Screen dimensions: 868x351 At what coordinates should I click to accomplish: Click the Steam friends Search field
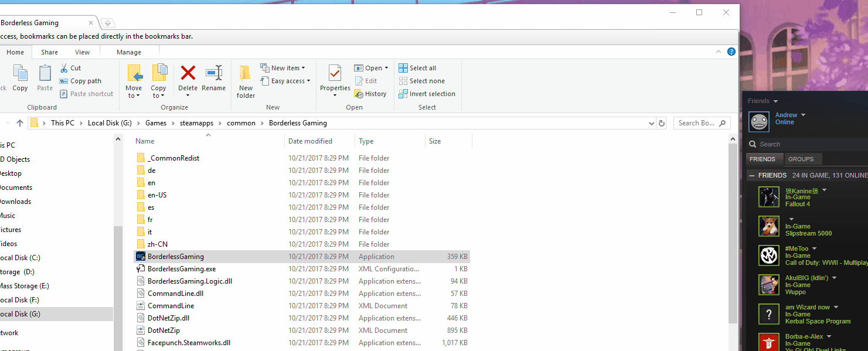coord(807,144)
